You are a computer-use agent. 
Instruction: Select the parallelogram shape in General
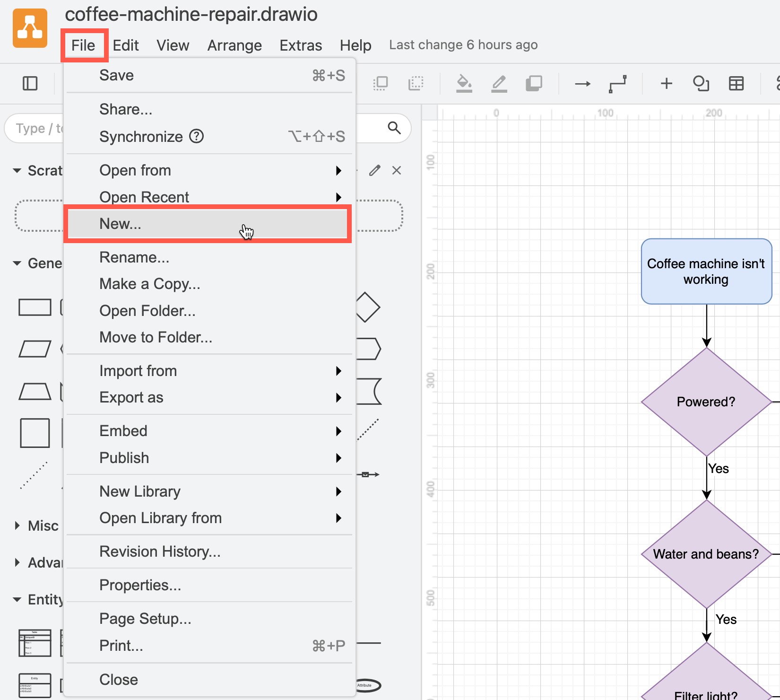[x=35, y=349]
